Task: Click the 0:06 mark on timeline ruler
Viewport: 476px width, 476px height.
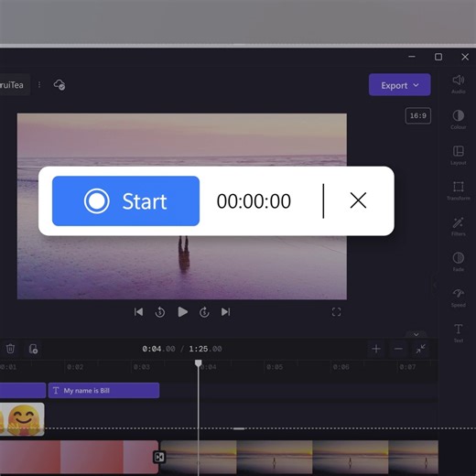Action: (x=341, y=367)
